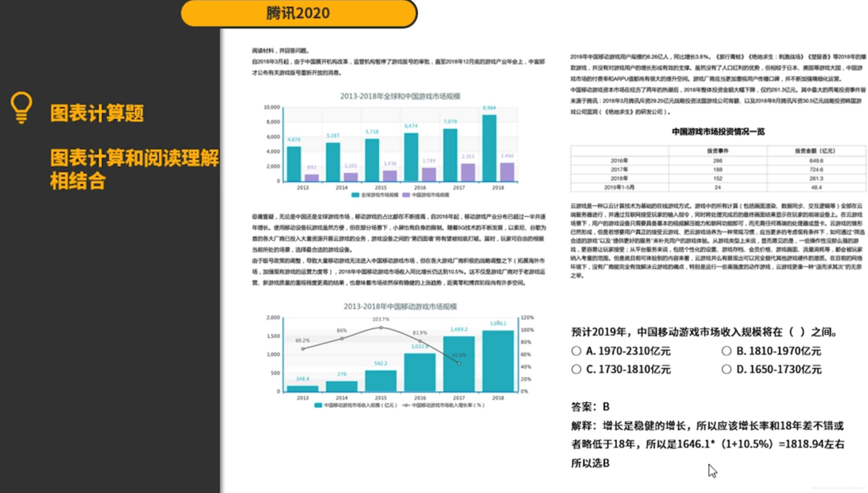This screenshot has height=493, width=868.
Task: Click the 562.2 bar value for 2015
Action: click(381, 363)
